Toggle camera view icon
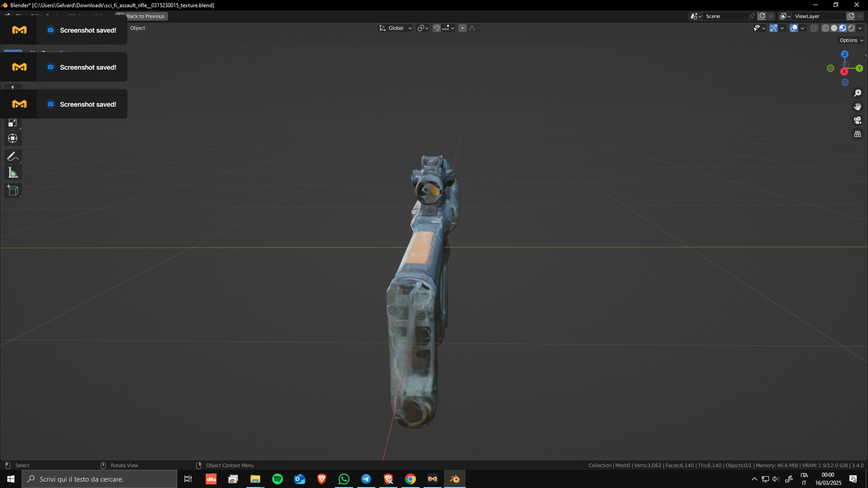Viewport: 868px width, 488px height. 858,120
